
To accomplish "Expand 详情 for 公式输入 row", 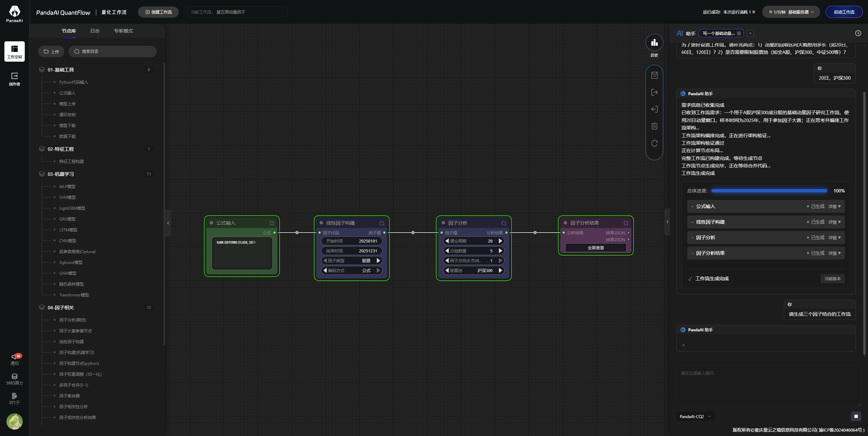I will point(834,206).
